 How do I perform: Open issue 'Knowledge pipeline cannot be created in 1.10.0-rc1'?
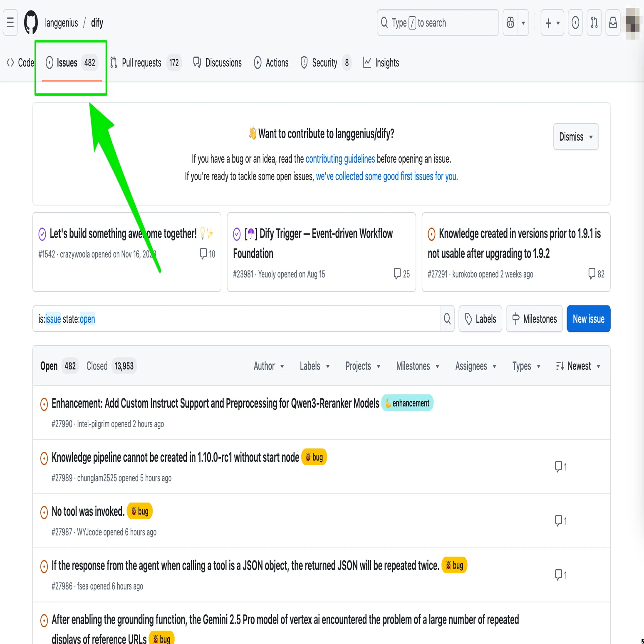[x=175, y=457]
